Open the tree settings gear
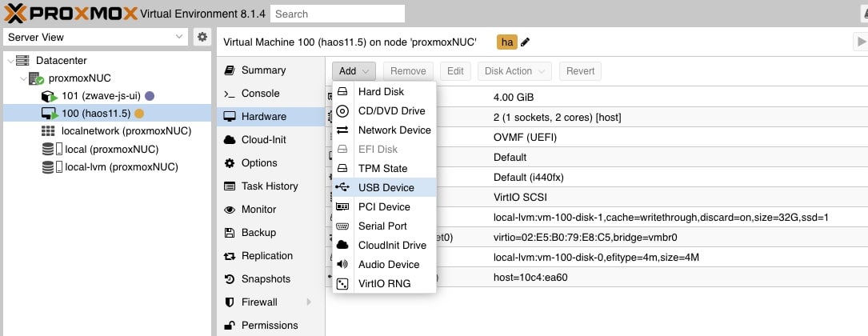 click(x=202, y=37)
